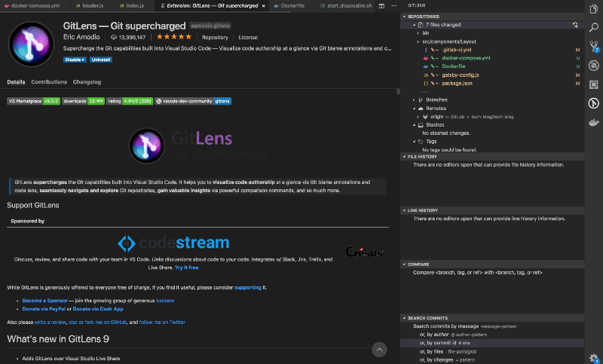603x364 pixels.
Task: Open the Debug view in the activity bar
Action: (x=593, y=66)
